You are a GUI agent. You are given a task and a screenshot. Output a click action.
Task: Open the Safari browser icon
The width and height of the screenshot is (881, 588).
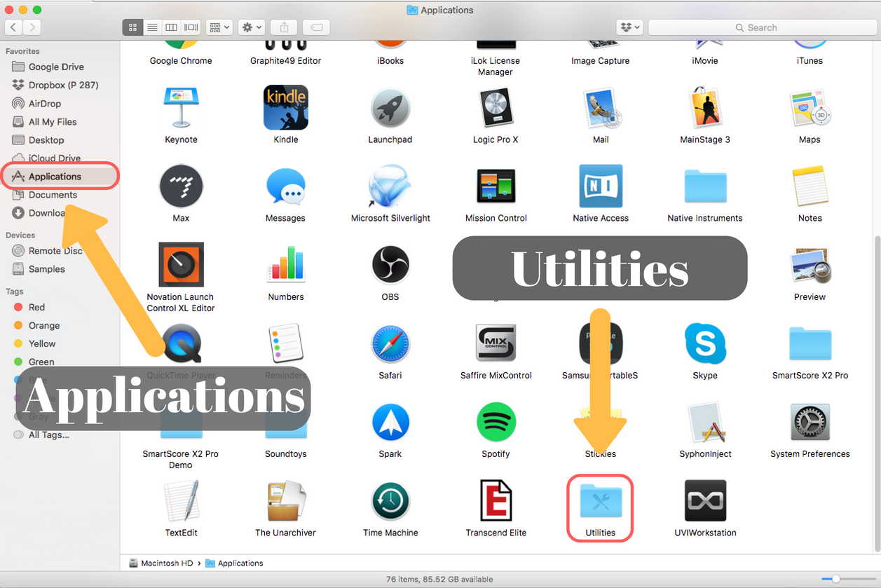pos(390,343)
